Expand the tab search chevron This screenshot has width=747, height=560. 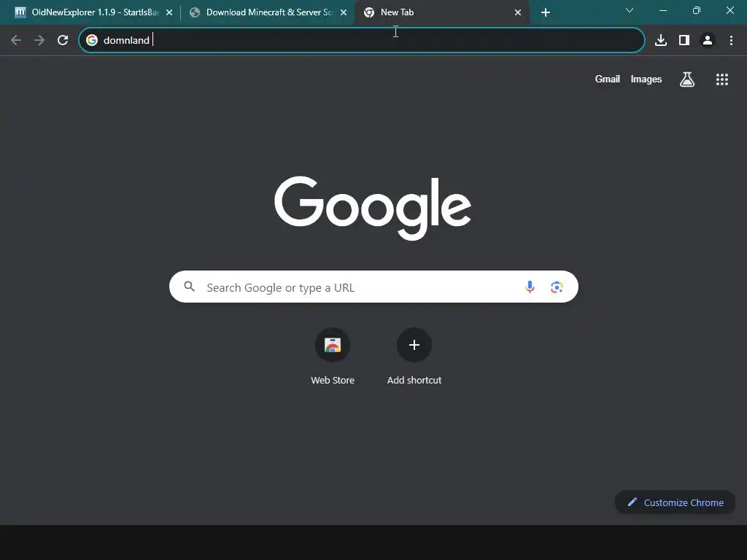(x=630, y=10)
